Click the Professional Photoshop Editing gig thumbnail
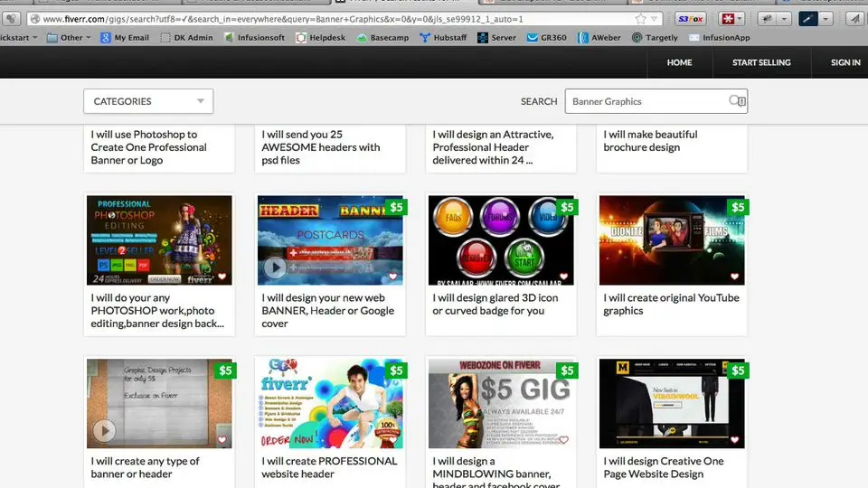Image resolution: width=868 pixels, height=488 pixels. pyautogui.click(x=159, y=240)
